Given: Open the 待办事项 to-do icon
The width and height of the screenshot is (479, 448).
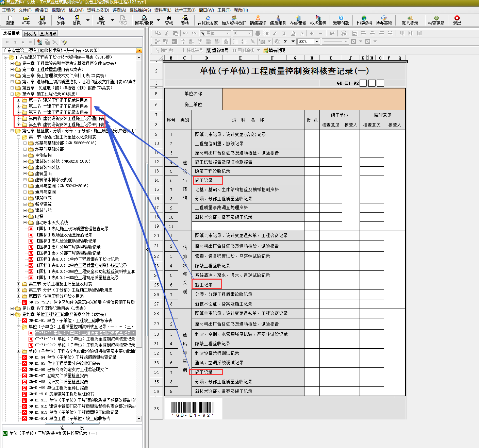Looking at the screenshot, I should tap(384, 18).
